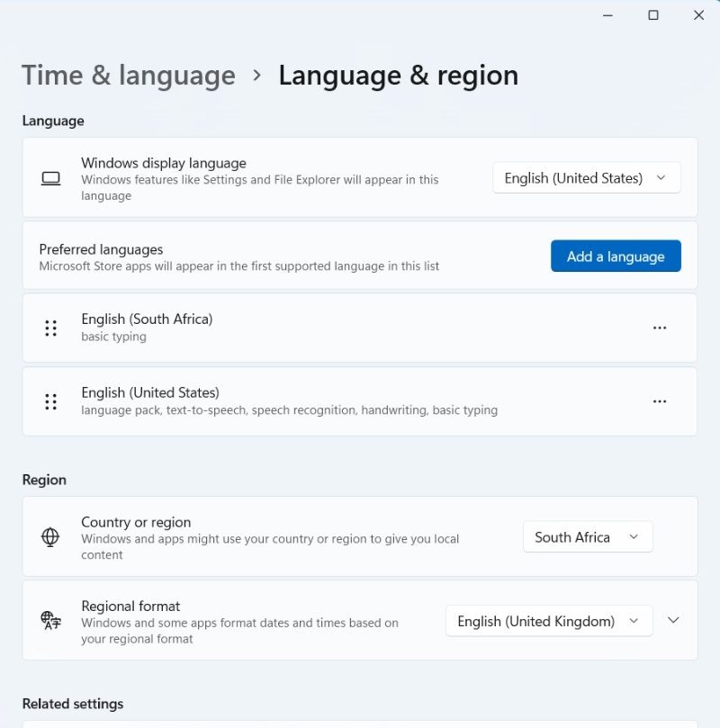Open the Windows display language dropdown

[586, 178]
